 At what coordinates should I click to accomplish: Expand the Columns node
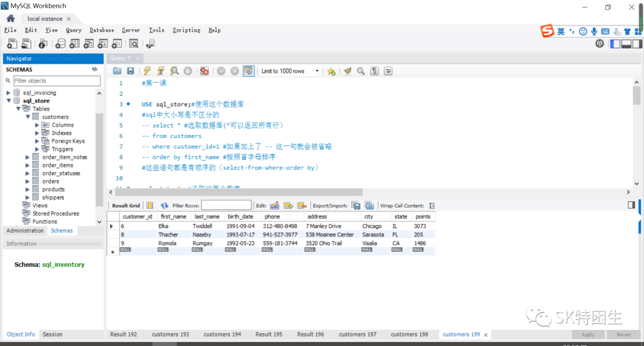coord(37,125)
